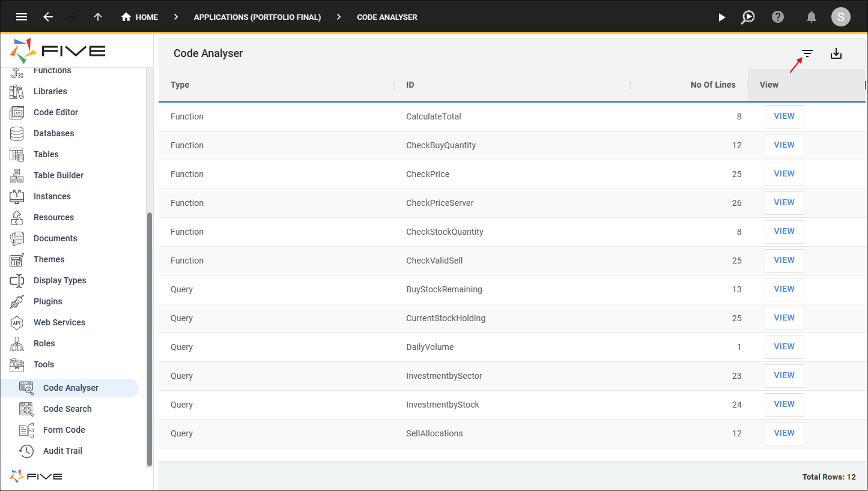The width and height of the screenshot is (868, 491).
Task: Click the Documents icon
Action: click(17, 238)
